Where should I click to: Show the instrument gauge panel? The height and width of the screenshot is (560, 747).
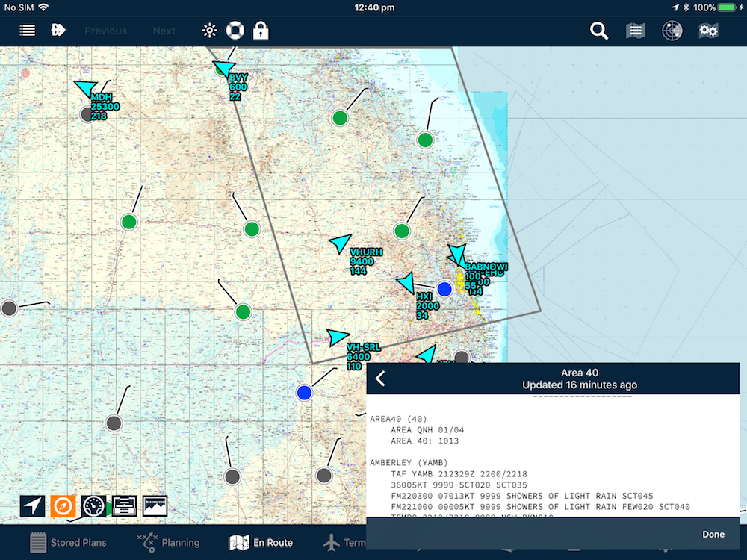click(x=93, y=505)
